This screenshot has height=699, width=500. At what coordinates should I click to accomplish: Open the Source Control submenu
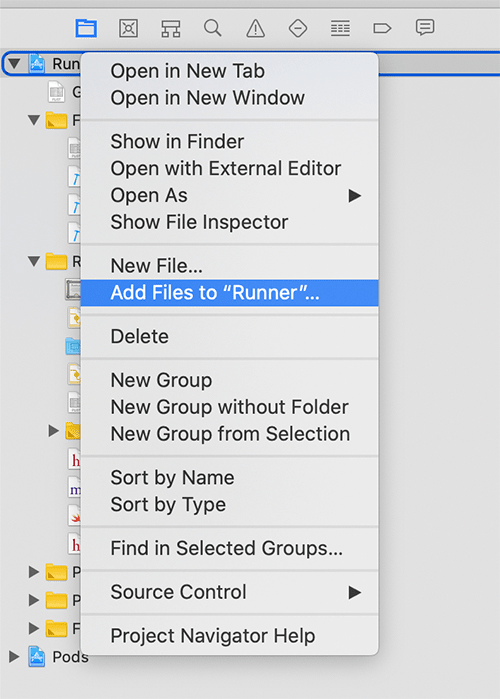coord(230,592)
